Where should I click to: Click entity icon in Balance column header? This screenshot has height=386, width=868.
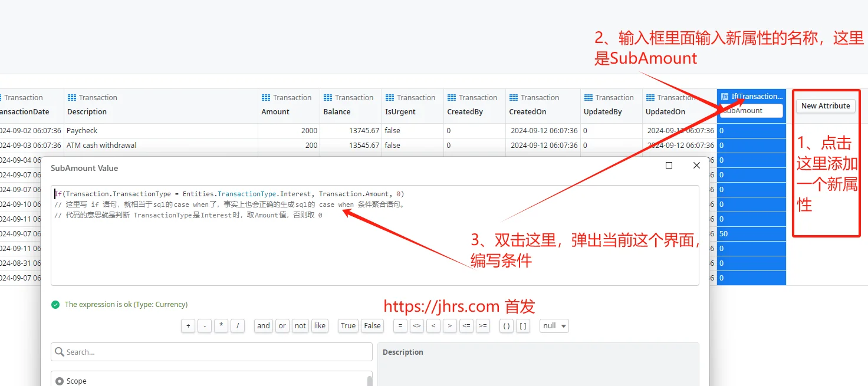328,97
